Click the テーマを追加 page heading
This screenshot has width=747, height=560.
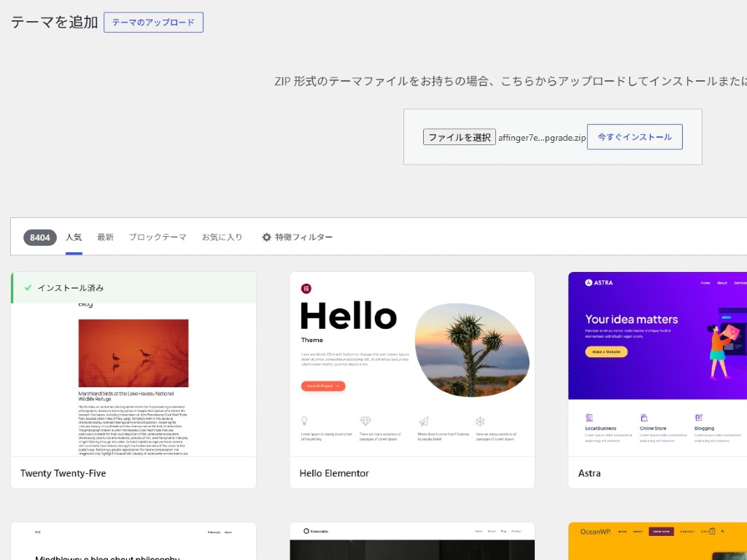pos(54,23)
